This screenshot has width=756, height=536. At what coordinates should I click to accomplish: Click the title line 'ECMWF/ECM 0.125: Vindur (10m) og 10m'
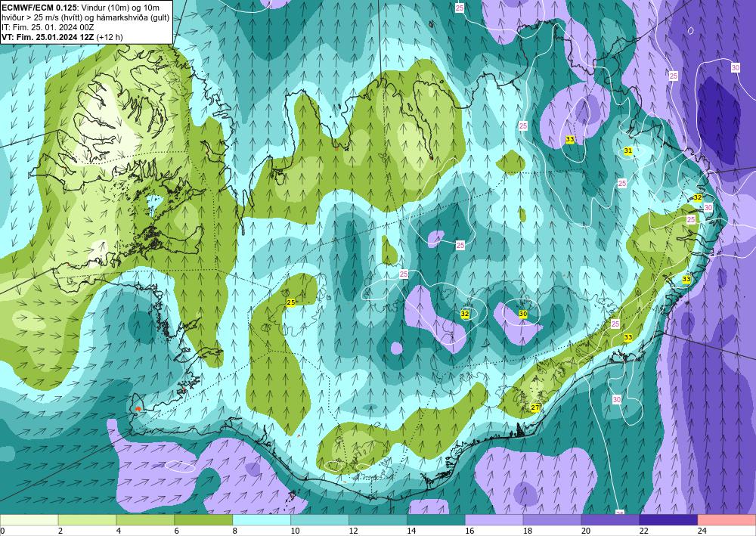point(81,8)
